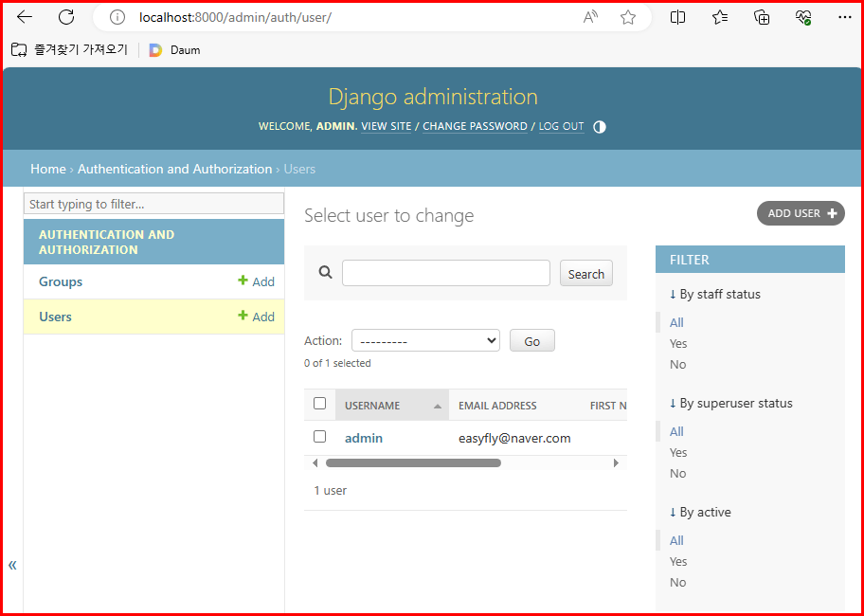Viewport: 864px width, 616px height.
Task: Click the Django administration title
Action: click(x=433, y=97)
